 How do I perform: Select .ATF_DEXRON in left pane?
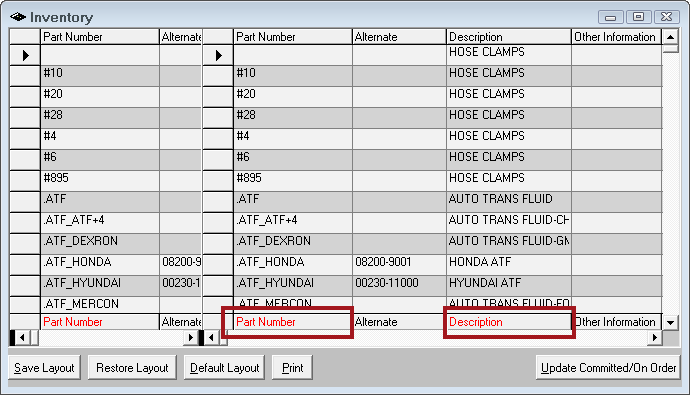[x=99, y=244]
